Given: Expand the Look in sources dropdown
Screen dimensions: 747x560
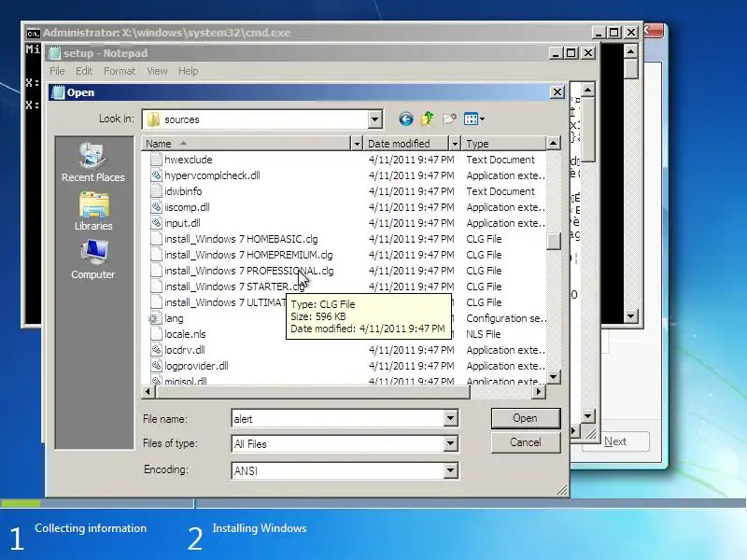Looking at the screenshot, I should click(x=375, y=119).
